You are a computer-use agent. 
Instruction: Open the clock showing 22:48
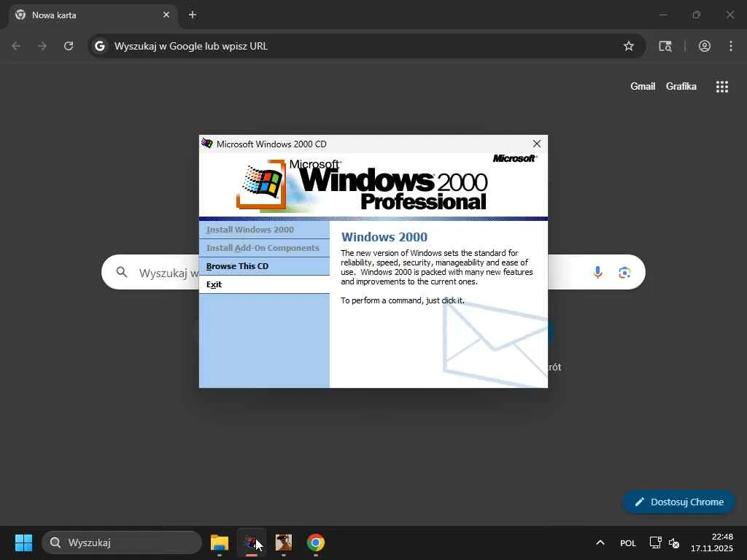712,542
